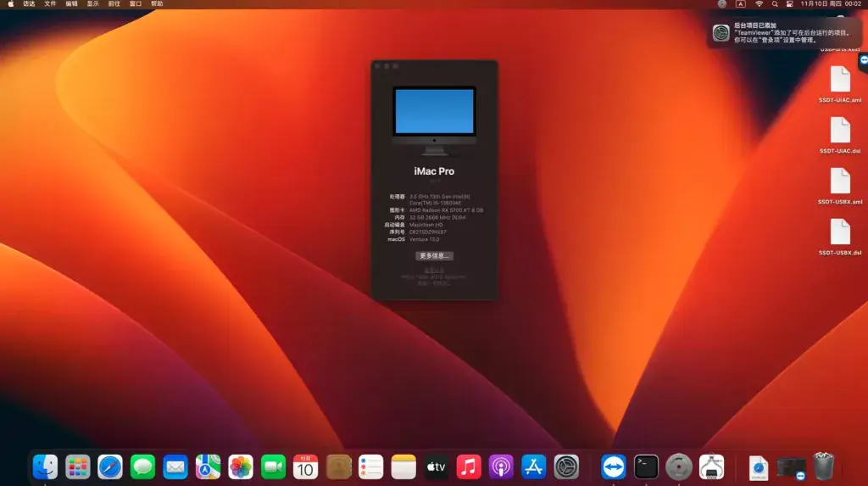Open the Apple menu
The width and height of the screenshot is (868, 486).
(x=10, y=4)
